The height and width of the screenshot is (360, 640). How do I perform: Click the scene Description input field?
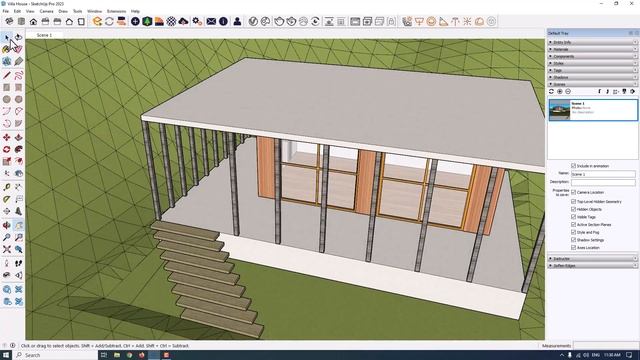602,182
